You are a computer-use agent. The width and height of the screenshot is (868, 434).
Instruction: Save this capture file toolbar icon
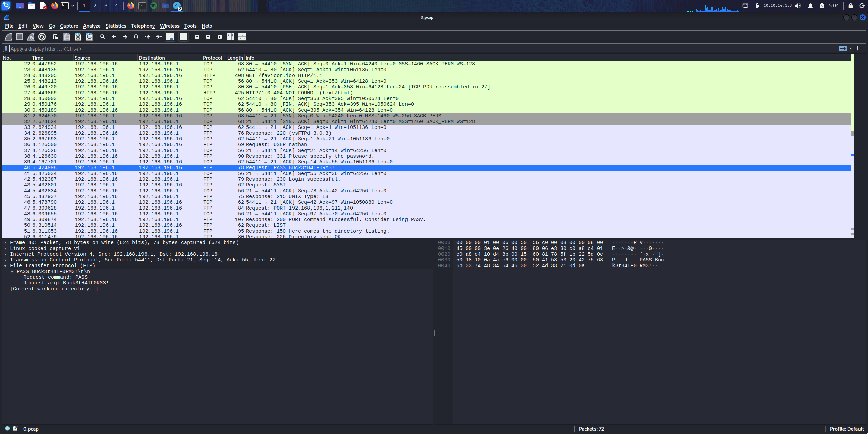tap(67, 37)
